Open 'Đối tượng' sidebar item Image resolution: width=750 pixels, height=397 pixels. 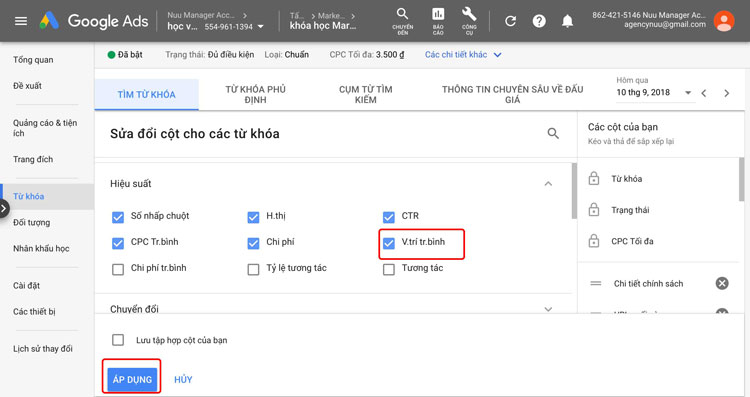coord(32,222)
